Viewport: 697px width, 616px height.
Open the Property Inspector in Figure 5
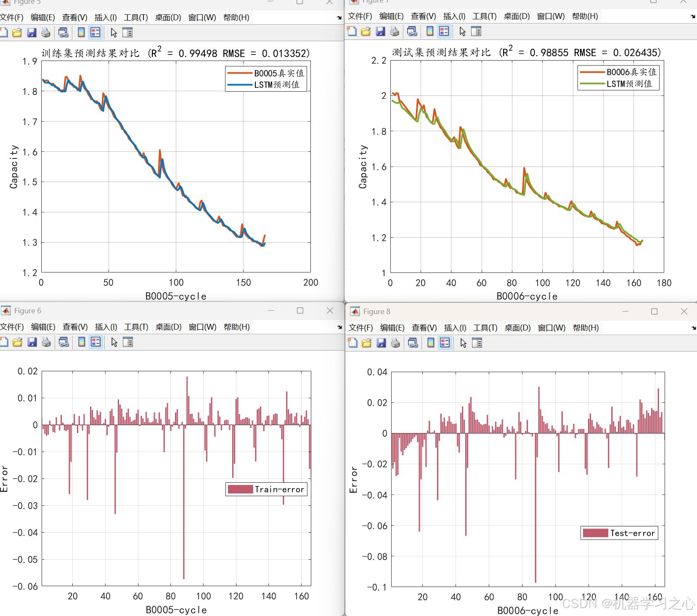(127, 33)
